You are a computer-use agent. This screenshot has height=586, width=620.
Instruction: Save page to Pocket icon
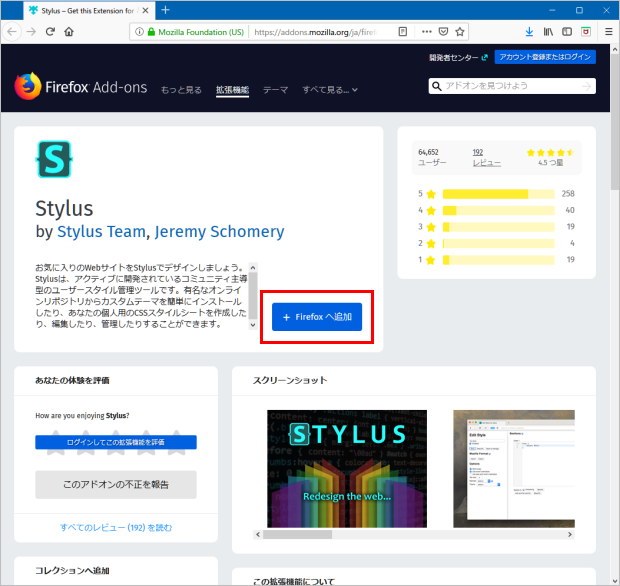(x=443, y=32)
